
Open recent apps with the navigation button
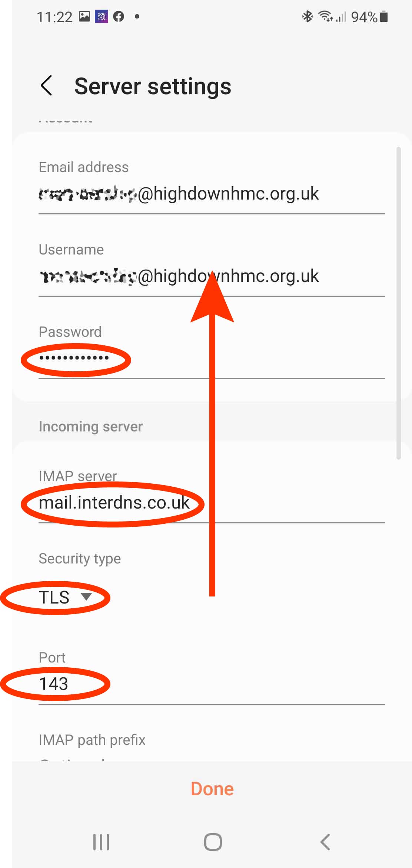(x=101, y=842)
